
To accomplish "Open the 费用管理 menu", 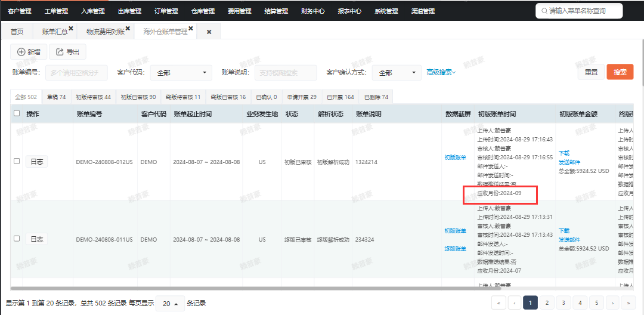I will click(240, 11).
